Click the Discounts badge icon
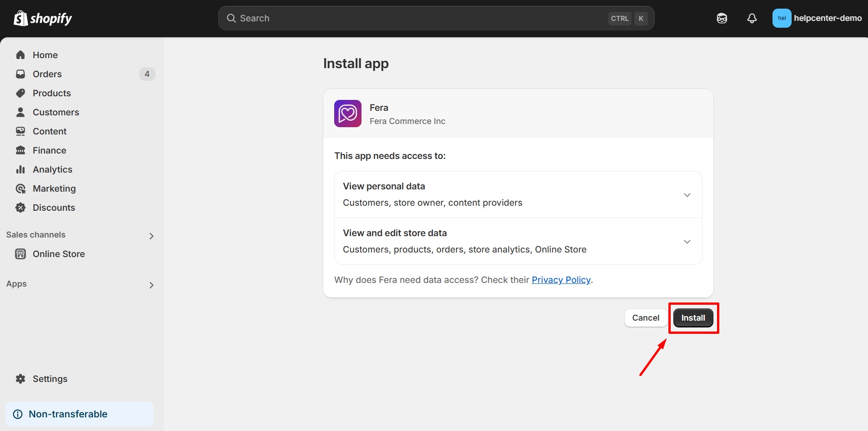868x431 pixels. click(x=20, y=208)
